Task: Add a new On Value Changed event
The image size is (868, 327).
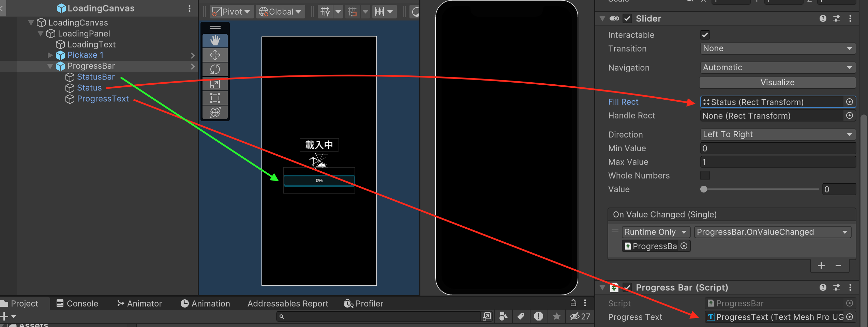Action: pos(821,266)
